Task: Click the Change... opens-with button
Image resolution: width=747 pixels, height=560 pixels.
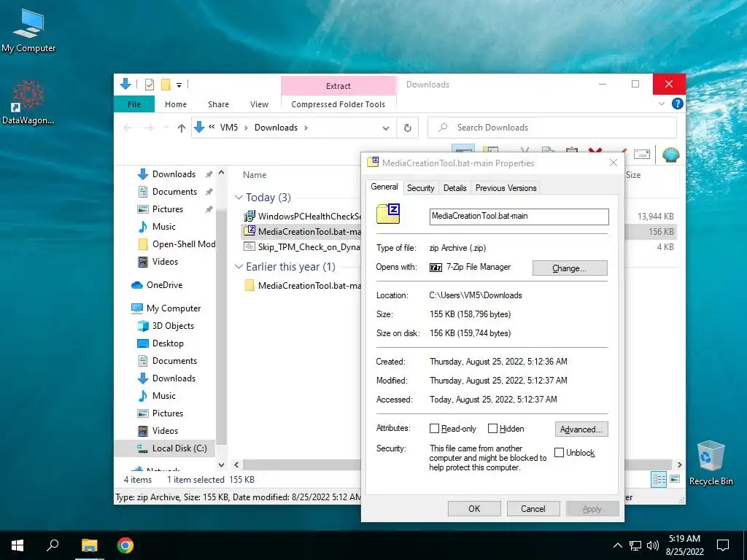Action: click(570, 268)
